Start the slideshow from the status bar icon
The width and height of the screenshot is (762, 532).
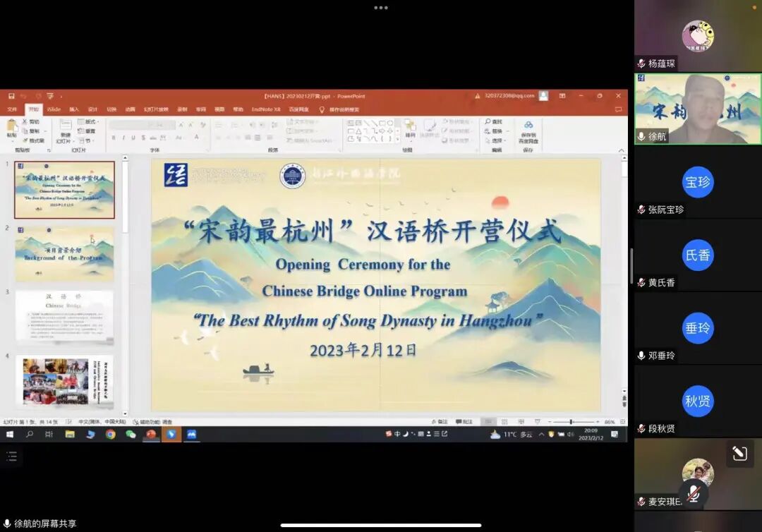537,421
